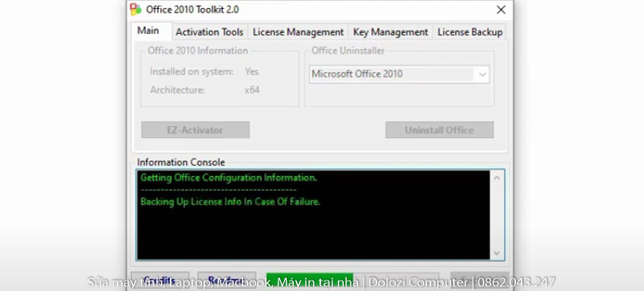
Task: Open the License Management tab
Action: [x=298, y=32]
